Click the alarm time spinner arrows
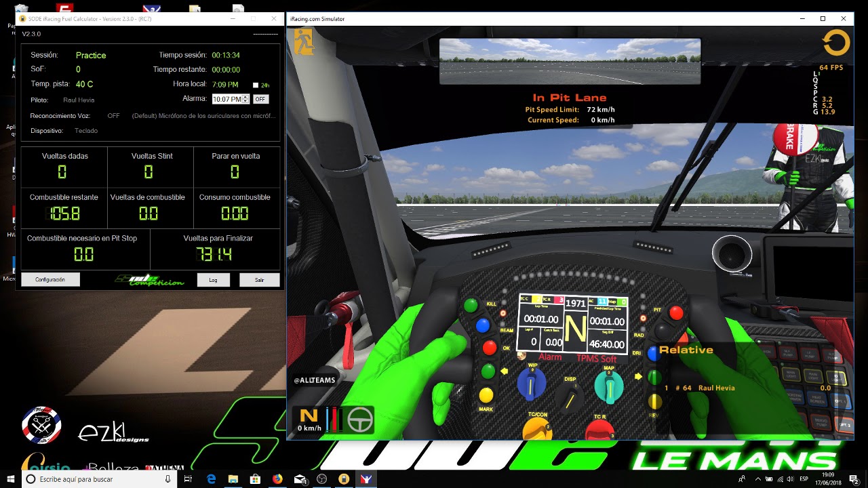 [246, 99]
